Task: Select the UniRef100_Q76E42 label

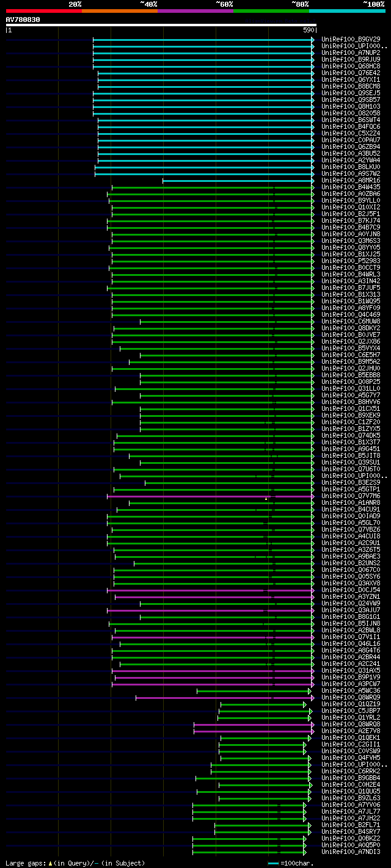Action: pos(351,73)
